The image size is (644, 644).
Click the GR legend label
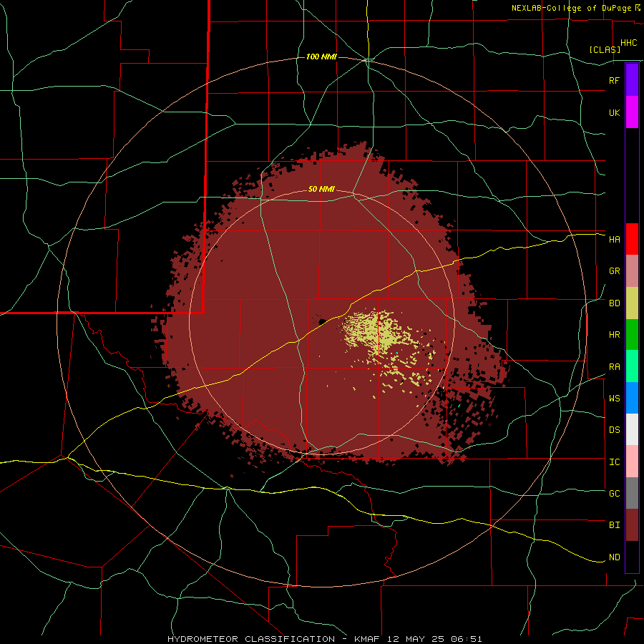click(x=614, y=271)
